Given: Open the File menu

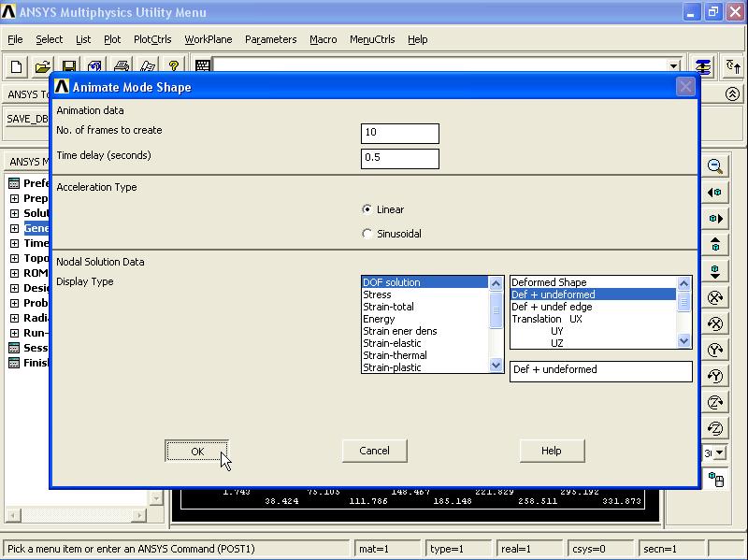Looking at the screenshot, I should (15, 39).
